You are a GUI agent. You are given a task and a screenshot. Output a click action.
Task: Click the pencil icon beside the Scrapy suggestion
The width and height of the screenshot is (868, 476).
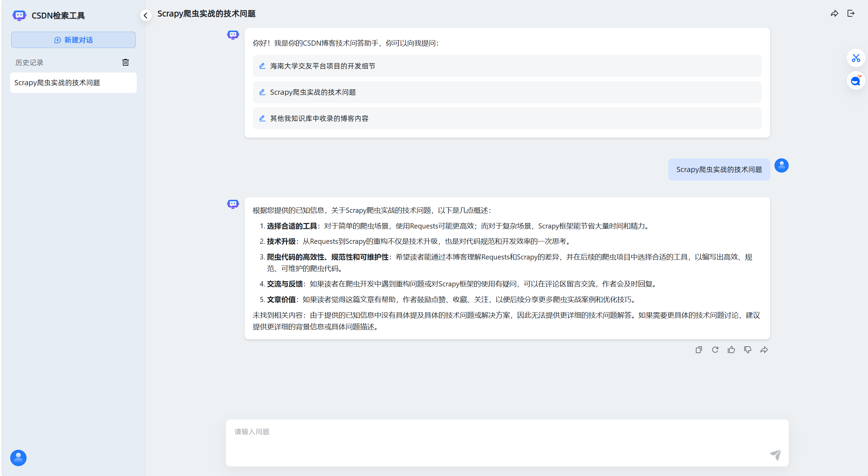coord(262,92)
